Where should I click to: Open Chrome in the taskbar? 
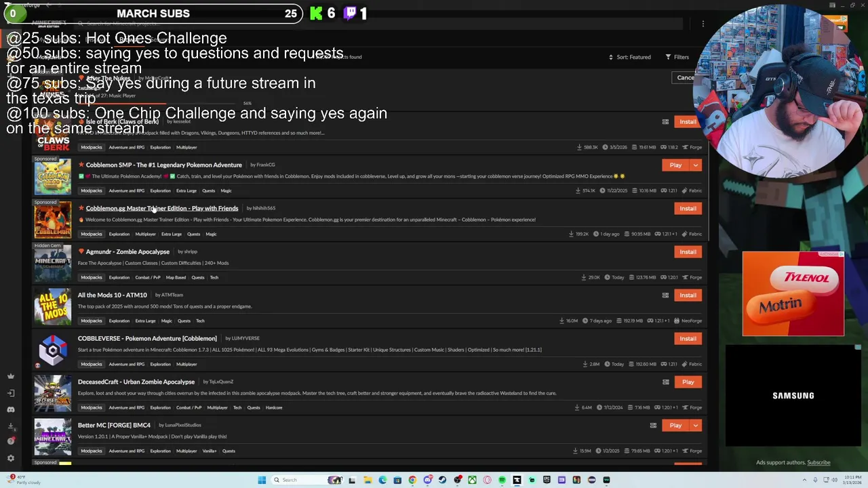pyautogui.click(x=412, y=480)
